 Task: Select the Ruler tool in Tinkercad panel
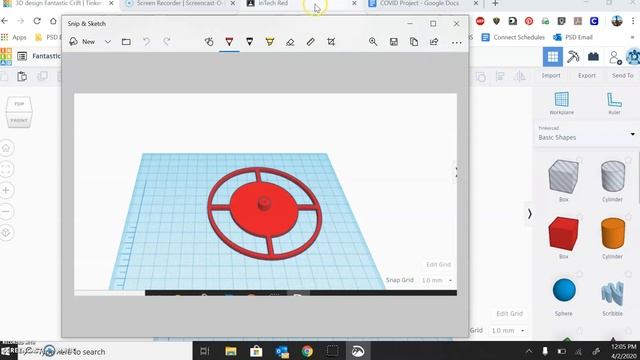click(x=614, y=103)
